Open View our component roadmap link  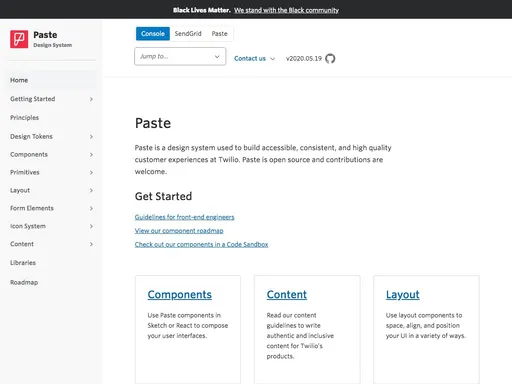pos(179,231)
